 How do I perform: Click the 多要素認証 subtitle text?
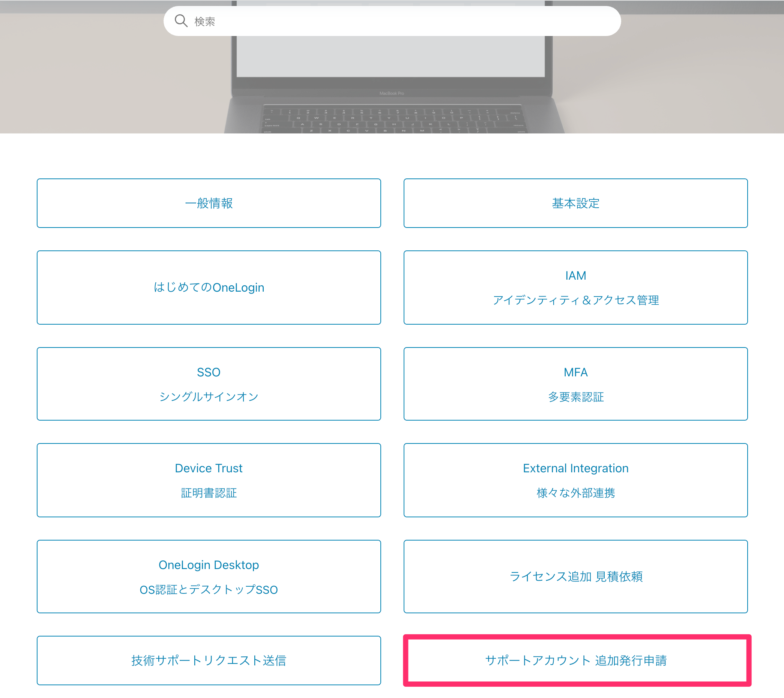click(x=576, y=397)
